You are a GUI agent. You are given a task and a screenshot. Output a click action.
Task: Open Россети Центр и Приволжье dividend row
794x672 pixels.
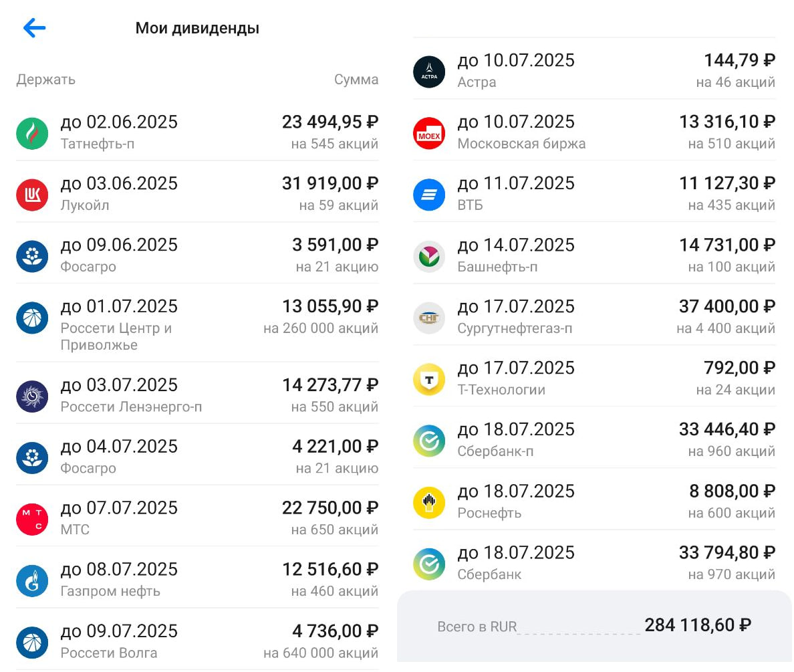click(x=197, y=324)
